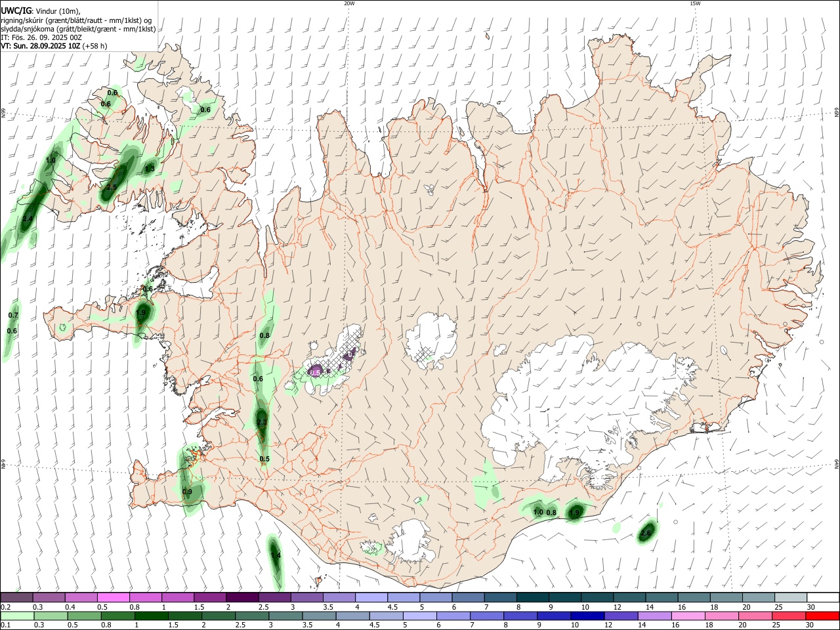Pick the white swatch labeled 30 in snow scale
Screen dimensions: 840x630
click(824, 597)
